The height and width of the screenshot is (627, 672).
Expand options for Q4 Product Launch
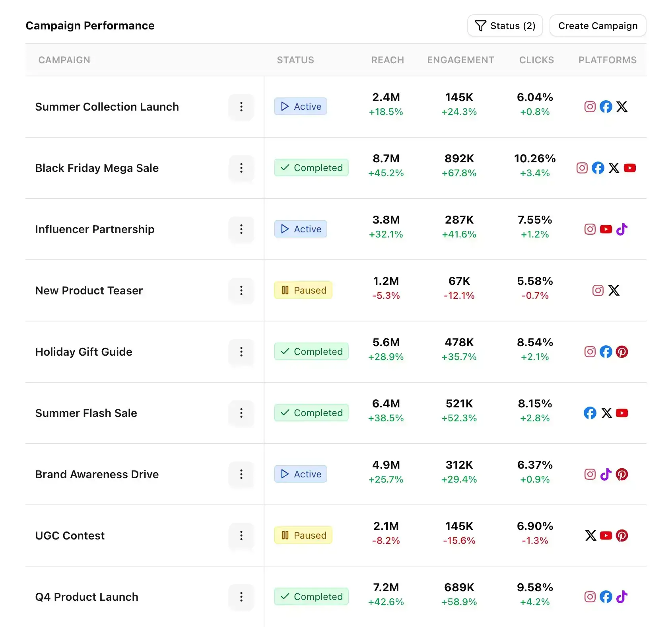[x=241, y=597]
